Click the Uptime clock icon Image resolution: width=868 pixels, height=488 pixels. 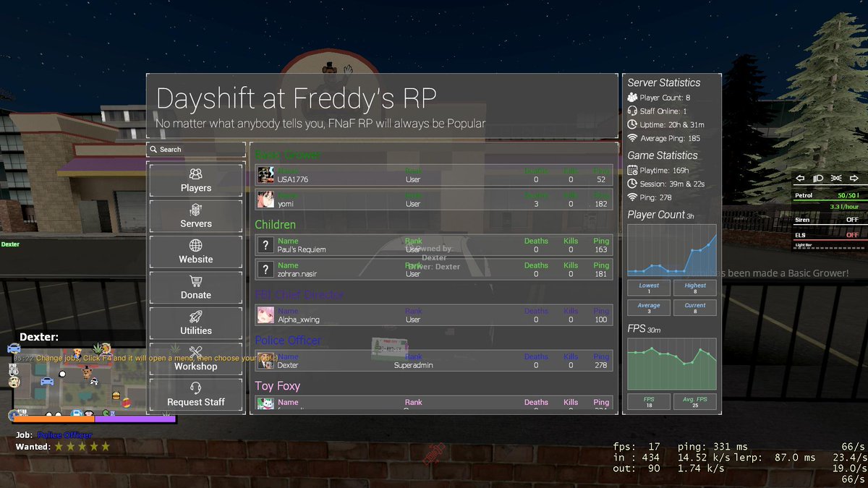pos(632,124)
